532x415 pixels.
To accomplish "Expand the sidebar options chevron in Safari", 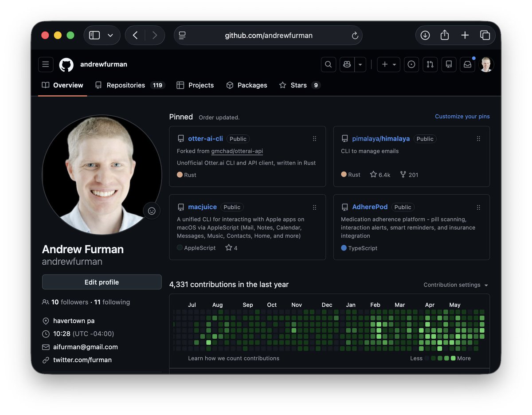I will tap(110, 35).
